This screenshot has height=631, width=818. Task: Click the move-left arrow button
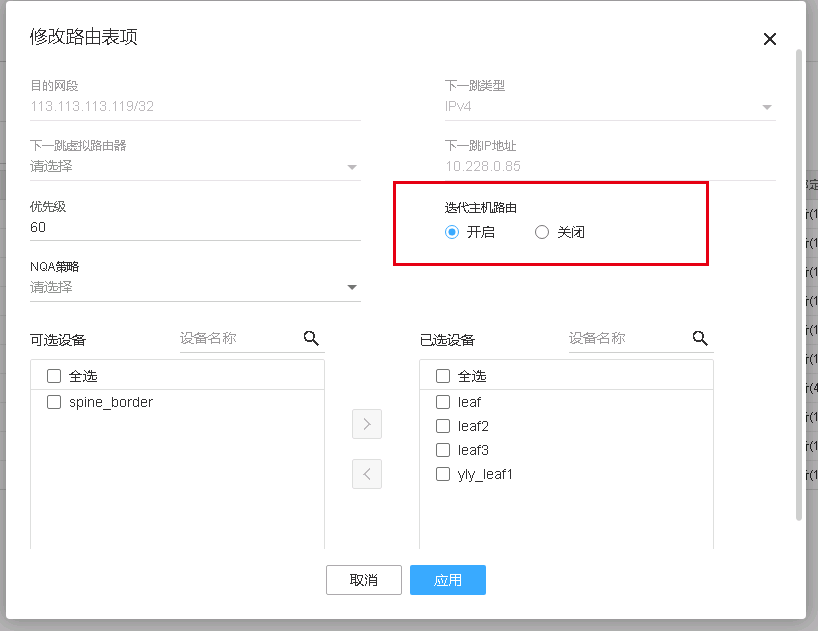[x=367, y=474]
